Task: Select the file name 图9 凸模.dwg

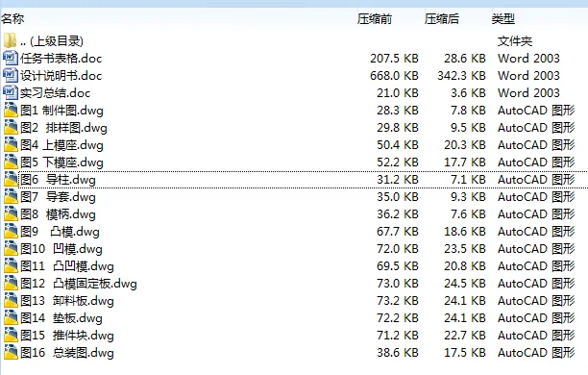Action: pos(60,231)
